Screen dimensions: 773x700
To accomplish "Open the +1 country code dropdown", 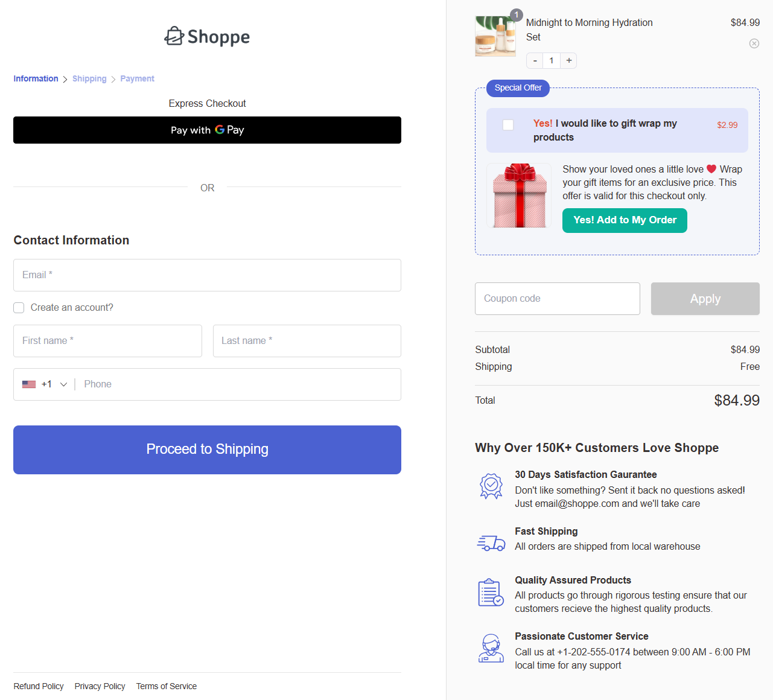I will (x=45, y=384).
